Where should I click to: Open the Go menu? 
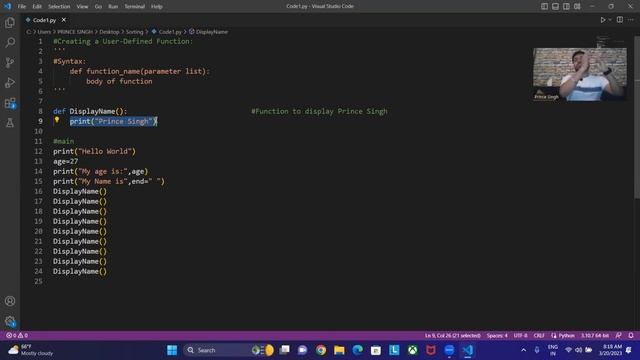tap(98, 6)
